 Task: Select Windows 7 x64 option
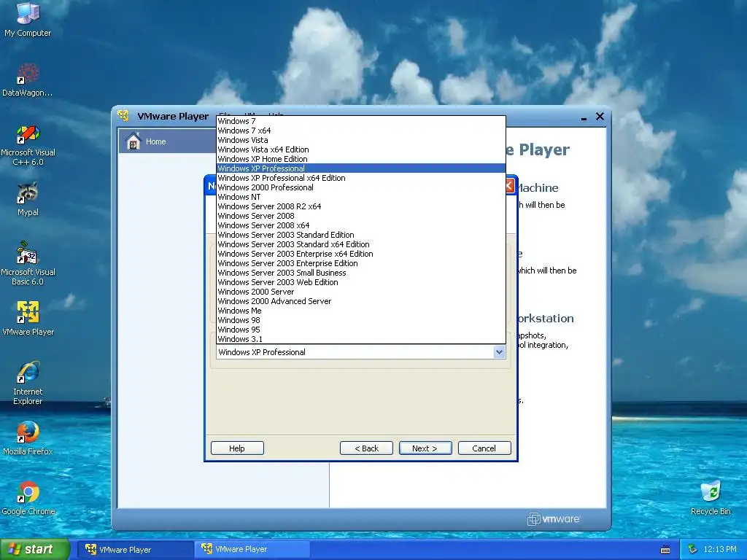(x=360, y=131)
